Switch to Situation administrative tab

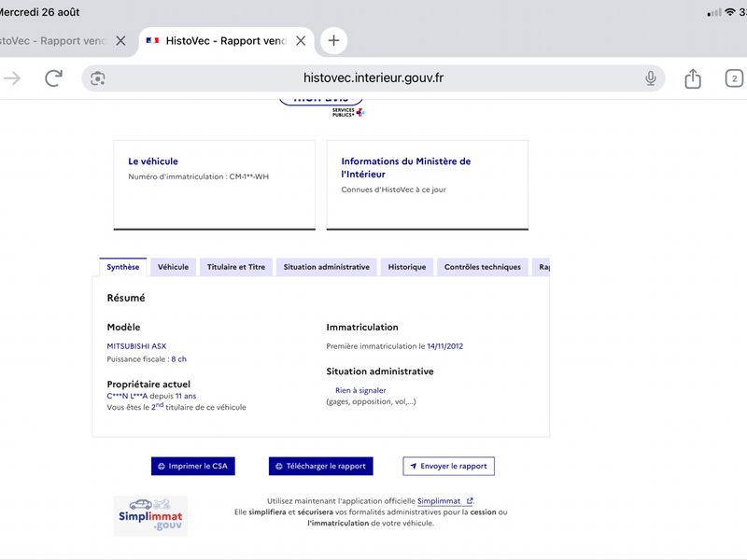(x=326, y=267)
